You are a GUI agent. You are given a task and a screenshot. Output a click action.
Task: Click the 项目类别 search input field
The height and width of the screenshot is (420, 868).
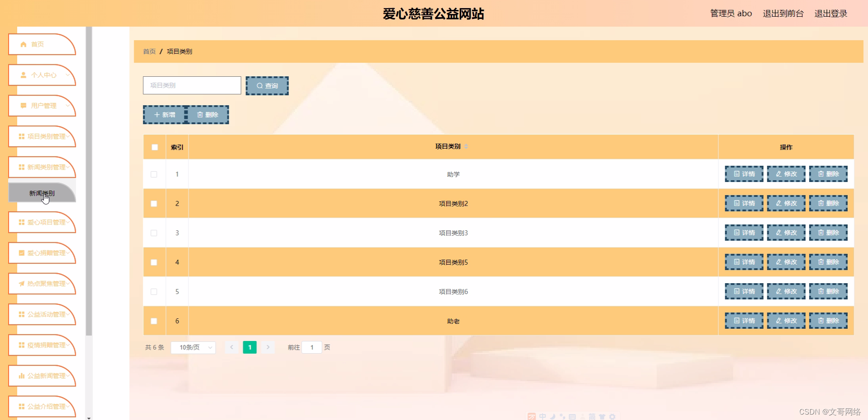click(192, 85)
